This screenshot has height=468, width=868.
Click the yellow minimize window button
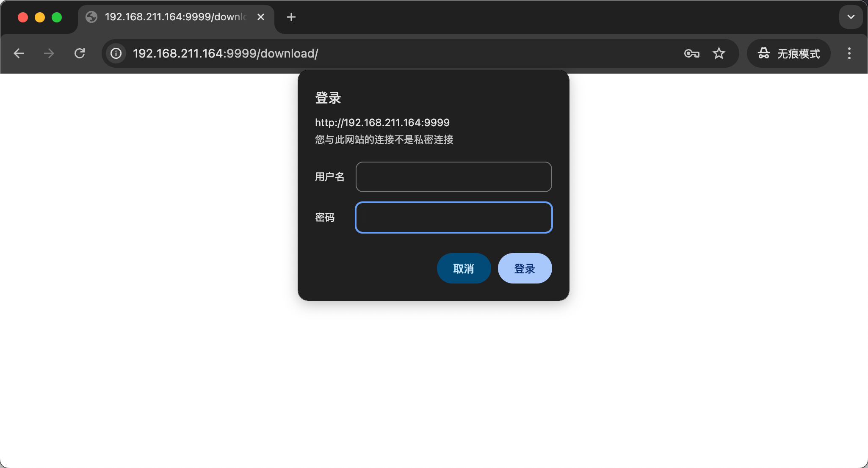[x=40, y=17]
